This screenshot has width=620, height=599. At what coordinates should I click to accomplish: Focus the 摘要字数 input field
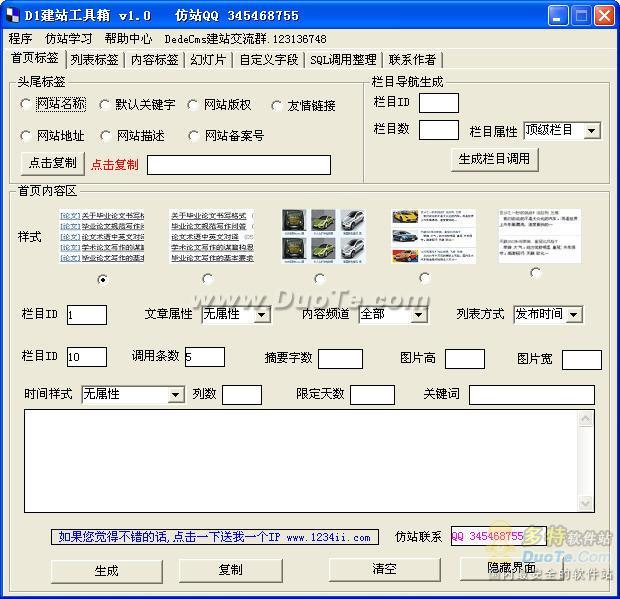point(340,359)
